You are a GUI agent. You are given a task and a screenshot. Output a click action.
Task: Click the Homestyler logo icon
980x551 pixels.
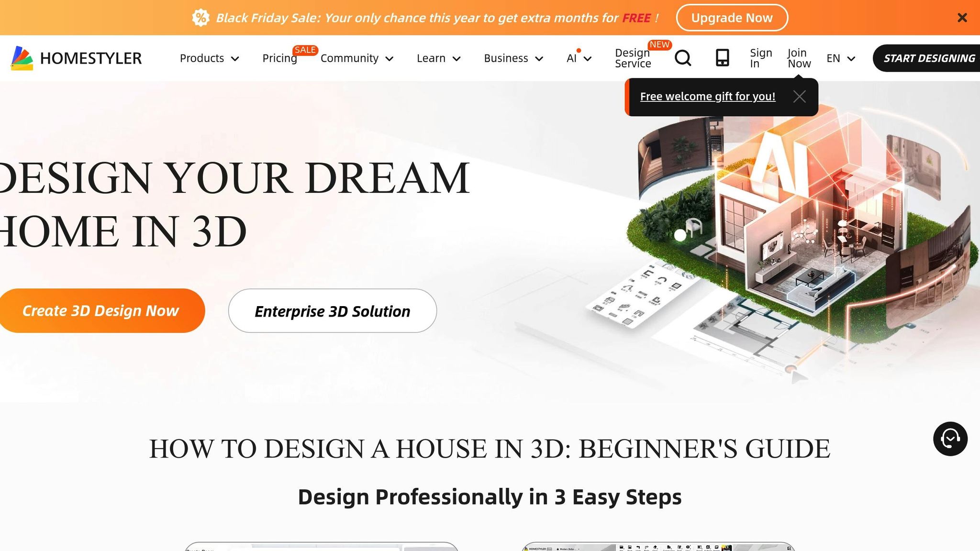click(22, 58)
